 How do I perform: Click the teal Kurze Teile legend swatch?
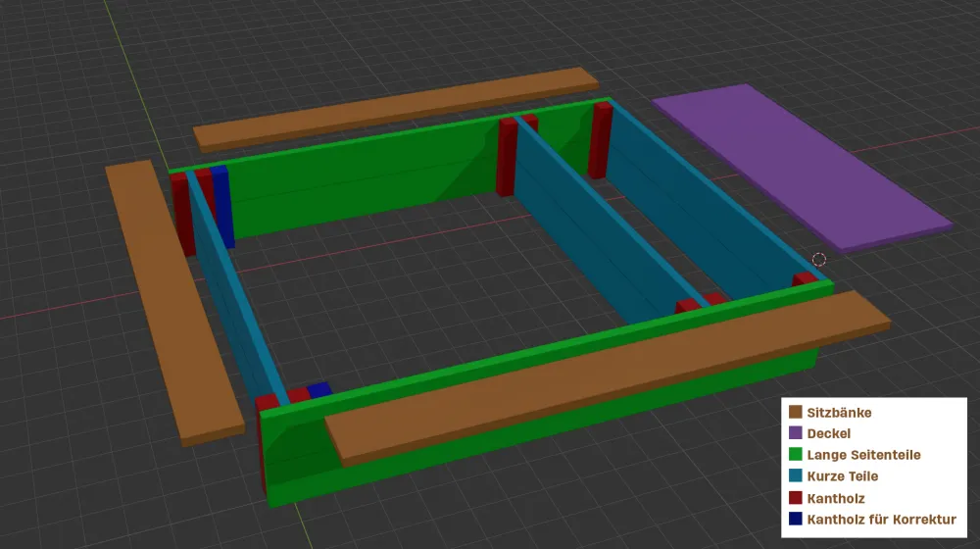click(x=795, y=475)
